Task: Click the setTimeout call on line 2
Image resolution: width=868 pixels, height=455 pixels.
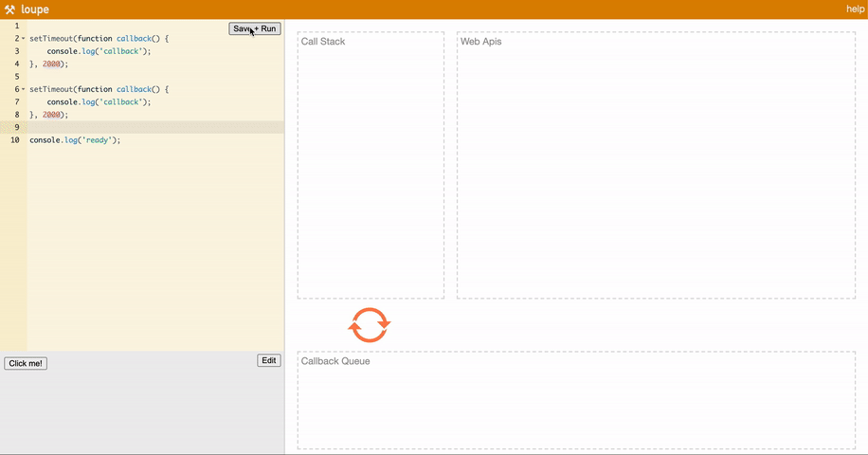Action: (x=99, y=39)
